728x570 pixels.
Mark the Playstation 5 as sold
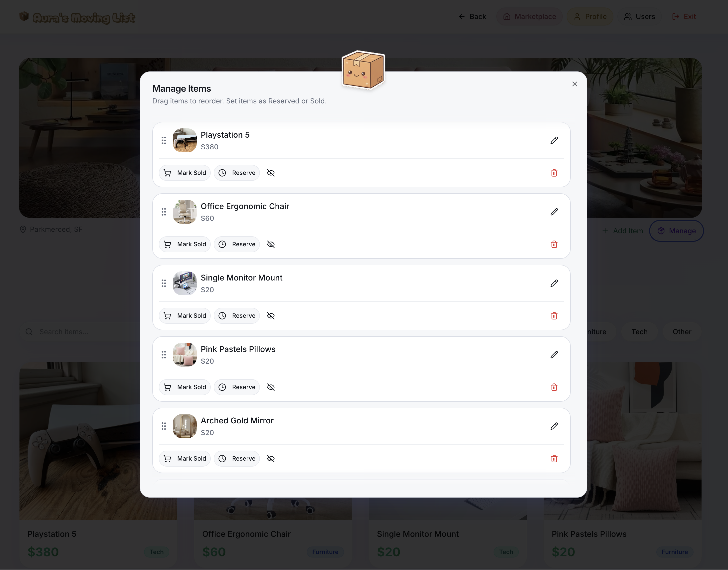click(185, 173)
